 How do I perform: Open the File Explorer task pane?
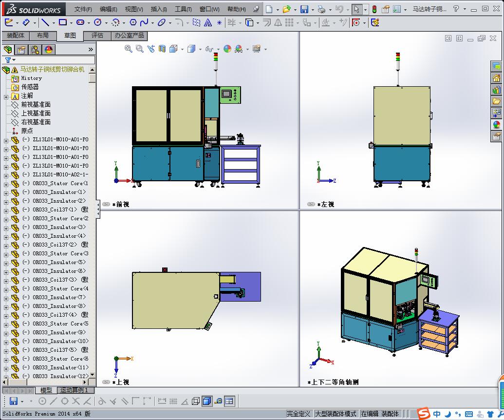point(496,101)
